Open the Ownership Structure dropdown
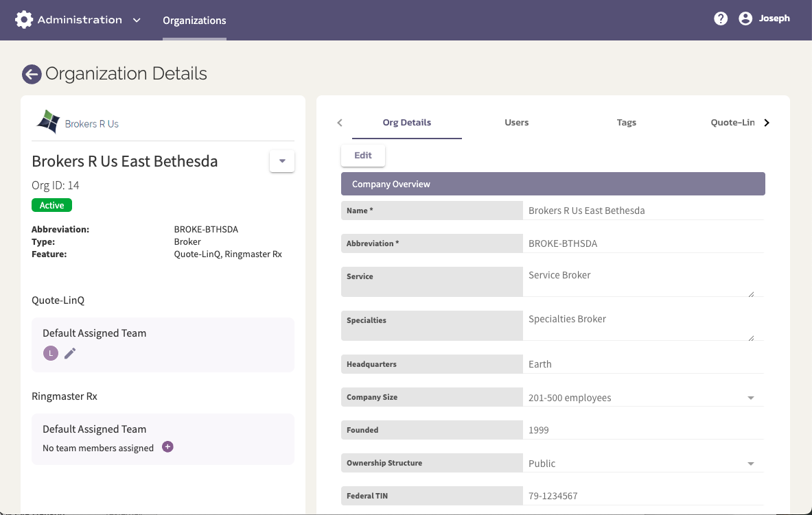 point(751,463)
